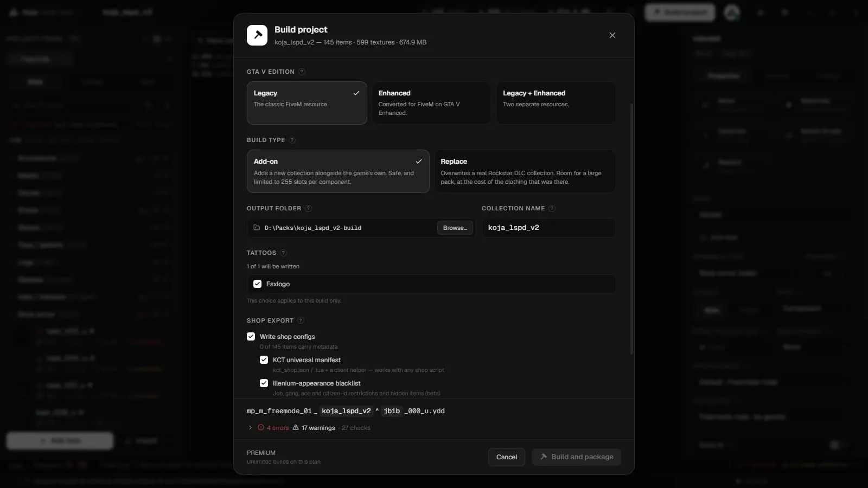868x488 pixels.
Task: Open help for Output Folder
Action: (308, 208)
